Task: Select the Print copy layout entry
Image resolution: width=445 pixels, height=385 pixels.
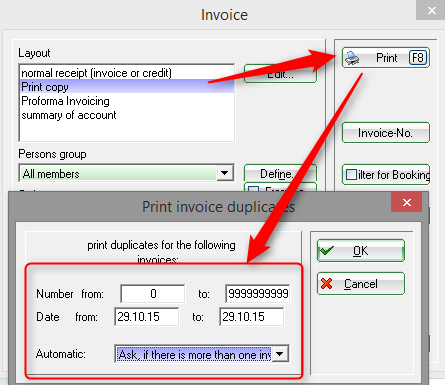Action: [x=127, y=87]
